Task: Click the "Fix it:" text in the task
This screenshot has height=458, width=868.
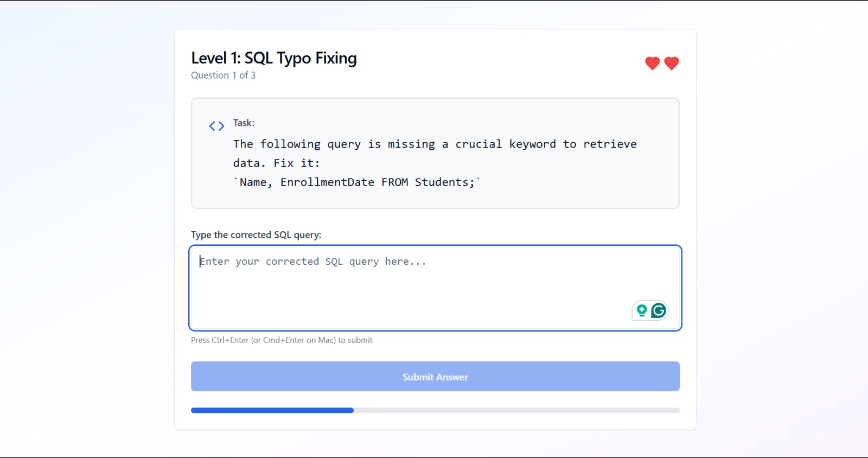Action: coord(296,163)
